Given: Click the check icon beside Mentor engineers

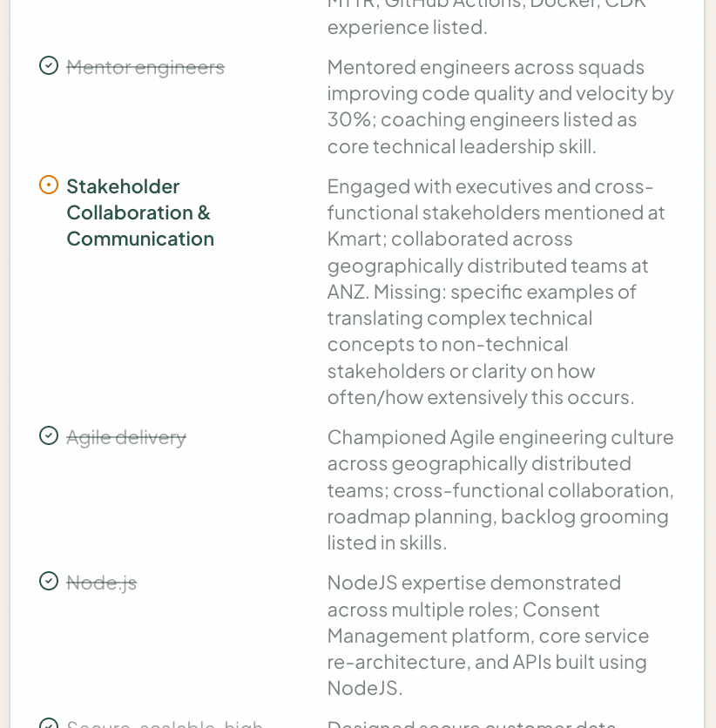Looking at the screenshot, I should click(x=49, y=65).
